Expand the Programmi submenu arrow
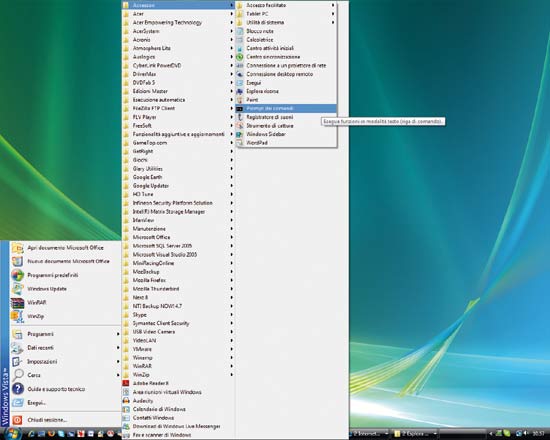 point(118,334)
